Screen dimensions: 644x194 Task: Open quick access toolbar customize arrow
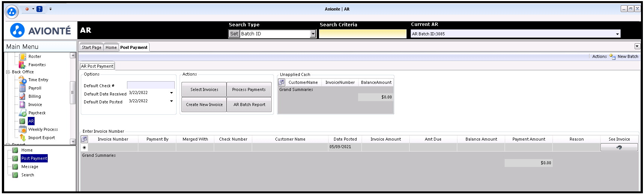point(50,9)
